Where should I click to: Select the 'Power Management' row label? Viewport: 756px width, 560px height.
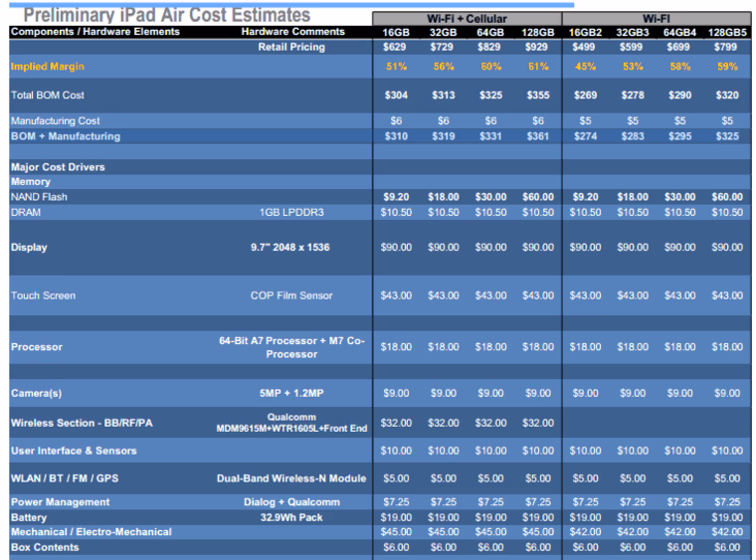61,502
